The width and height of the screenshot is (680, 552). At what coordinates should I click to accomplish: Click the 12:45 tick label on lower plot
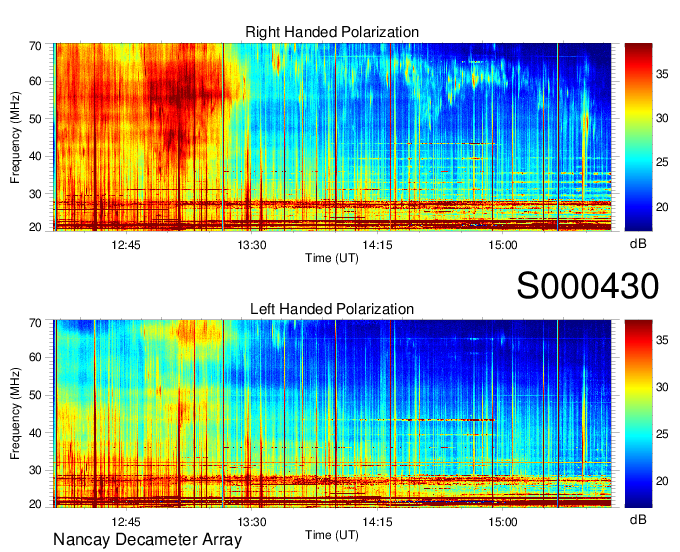(126, 522)
